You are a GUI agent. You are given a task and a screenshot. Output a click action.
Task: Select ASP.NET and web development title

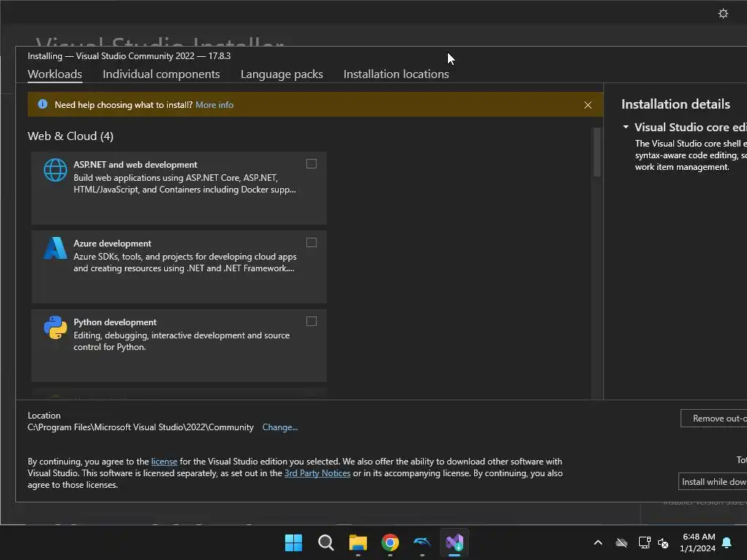(x=135, y=164)
